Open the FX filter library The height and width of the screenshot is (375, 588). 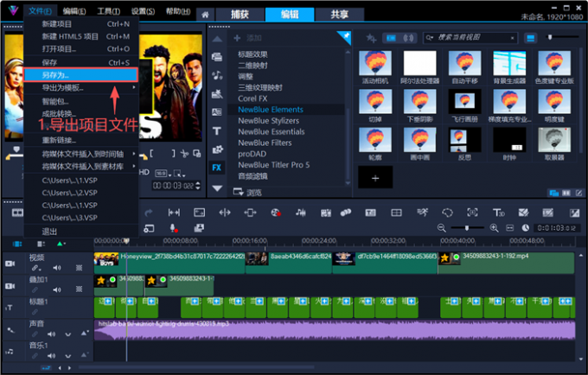(x=217, y=168)
